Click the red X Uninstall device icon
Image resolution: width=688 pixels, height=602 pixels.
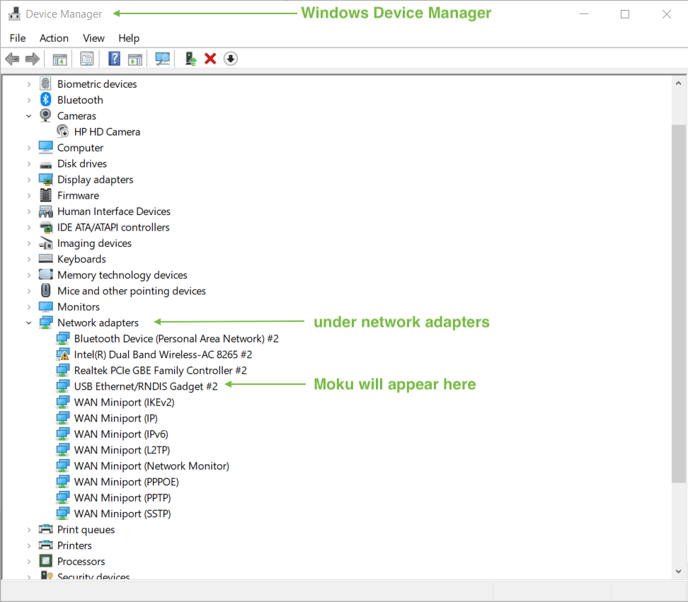tap(210, 59)
